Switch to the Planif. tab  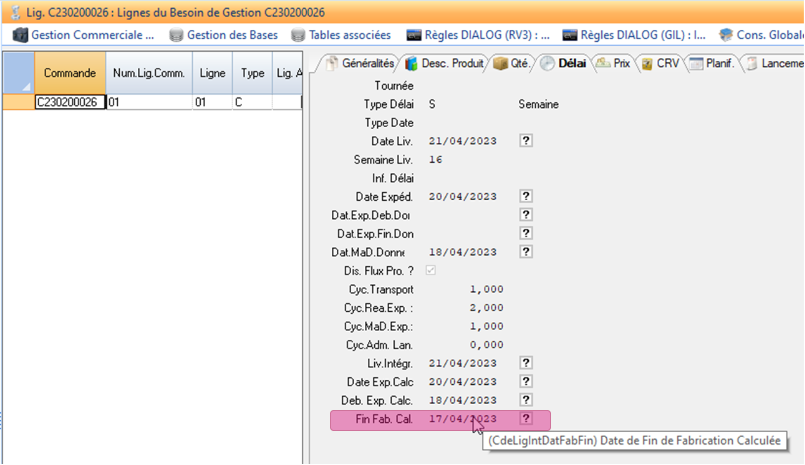713,63
